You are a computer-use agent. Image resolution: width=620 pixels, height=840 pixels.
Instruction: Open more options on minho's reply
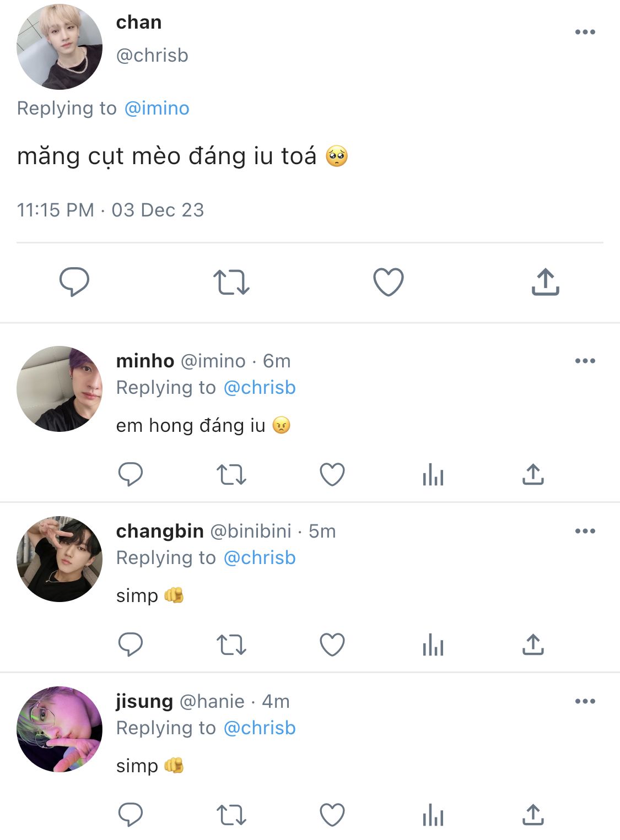(x=585, y=361)
